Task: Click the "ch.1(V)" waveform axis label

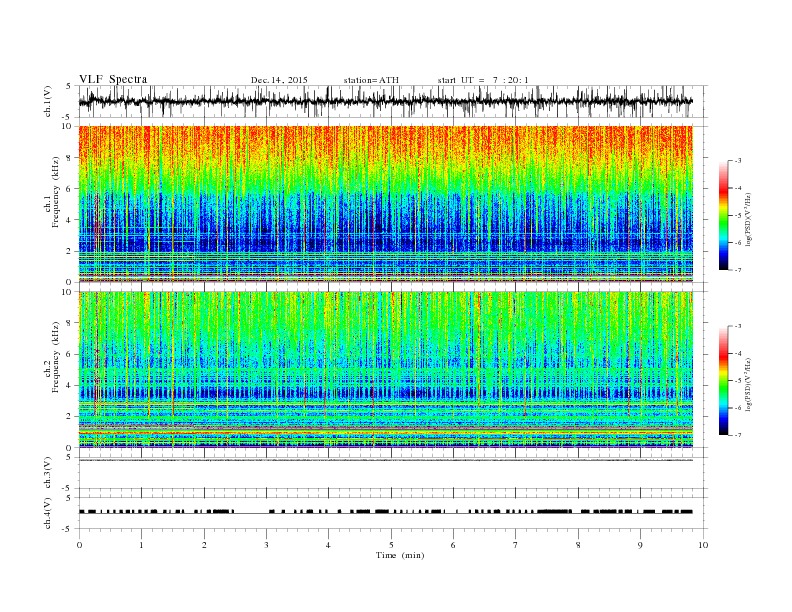Action: (48, 101)
